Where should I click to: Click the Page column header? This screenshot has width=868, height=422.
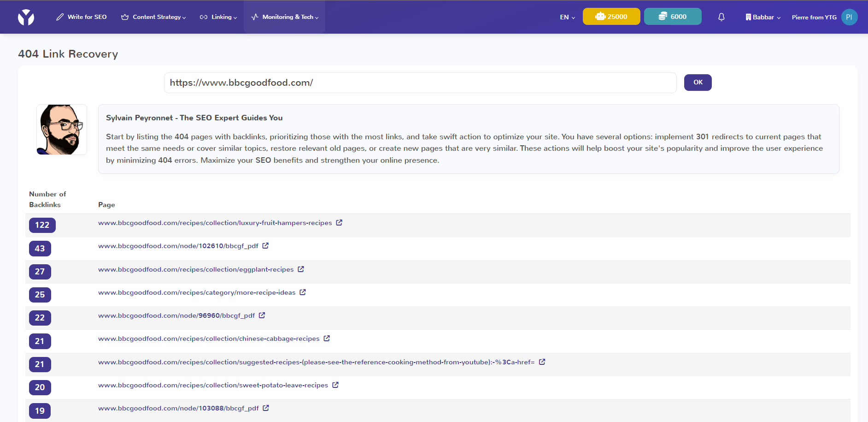[106, 205]
